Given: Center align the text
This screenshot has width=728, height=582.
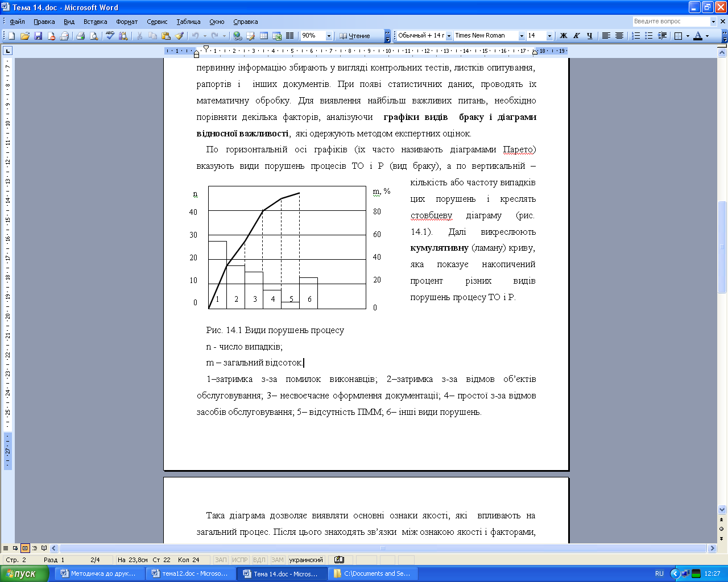Looking at the screenshot, I should (x=619, y=36).
